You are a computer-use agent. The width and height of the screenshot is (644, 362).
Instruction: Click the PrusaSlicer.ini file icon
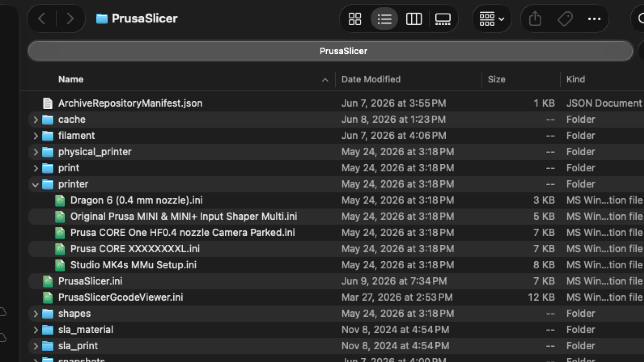pyautogui.click(x=48, y=281)
